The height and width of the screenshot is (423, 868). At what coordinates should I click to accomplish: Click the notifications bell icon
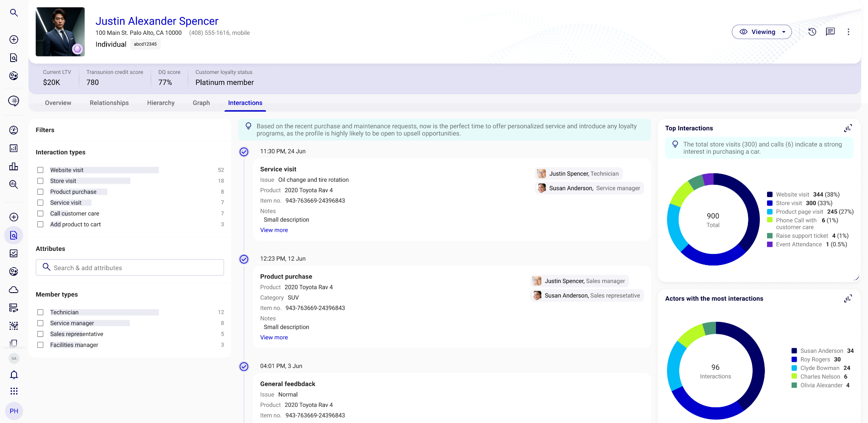[14, 375]
